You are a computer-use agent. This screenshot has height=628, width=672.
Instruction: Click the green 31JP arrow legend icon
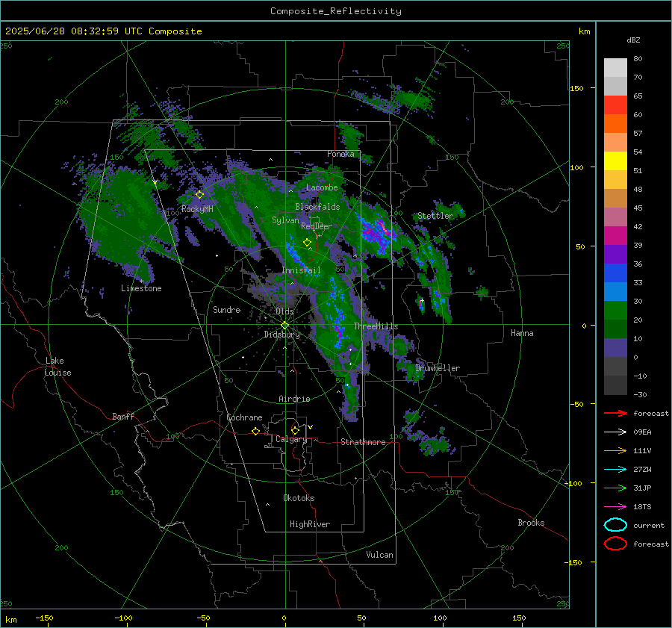tap(615, 488)
